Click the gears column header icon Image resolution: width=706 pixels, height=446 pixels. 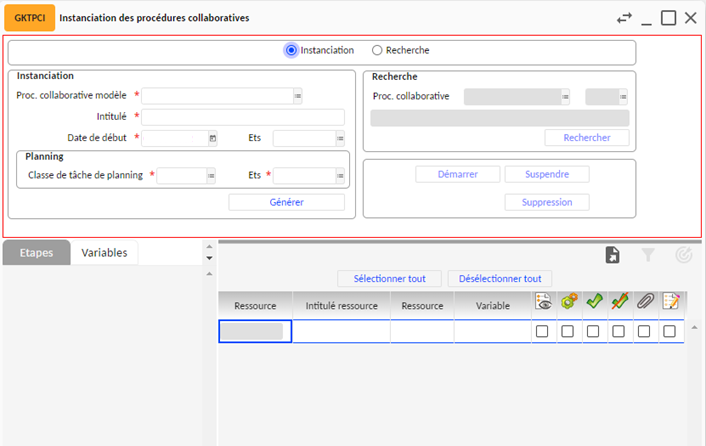coord(568,303)
